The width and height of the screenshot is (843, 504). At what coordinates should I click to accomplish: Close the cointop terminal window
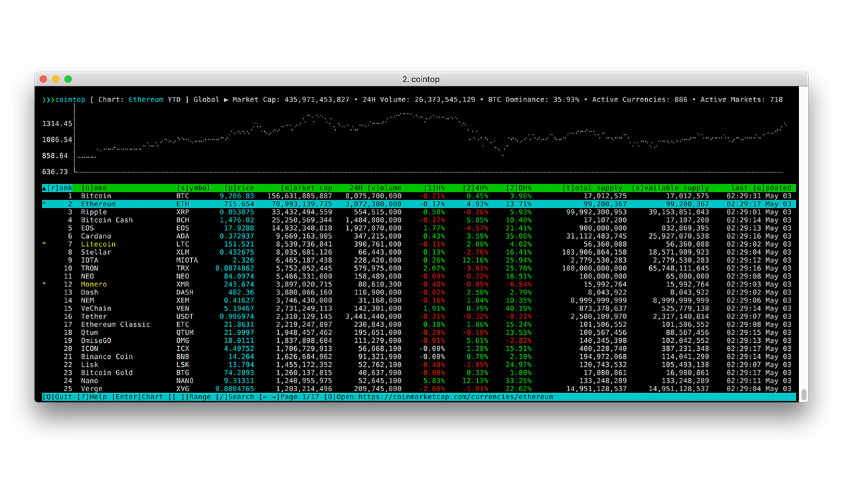[x=44, y=79]
